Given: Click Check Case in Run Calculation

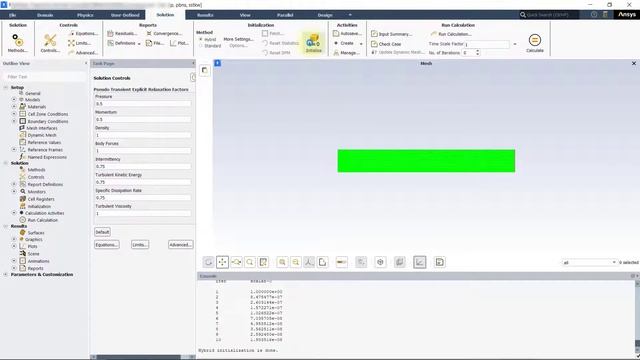Looking at the screenshot, I should (x=386, y=44).
